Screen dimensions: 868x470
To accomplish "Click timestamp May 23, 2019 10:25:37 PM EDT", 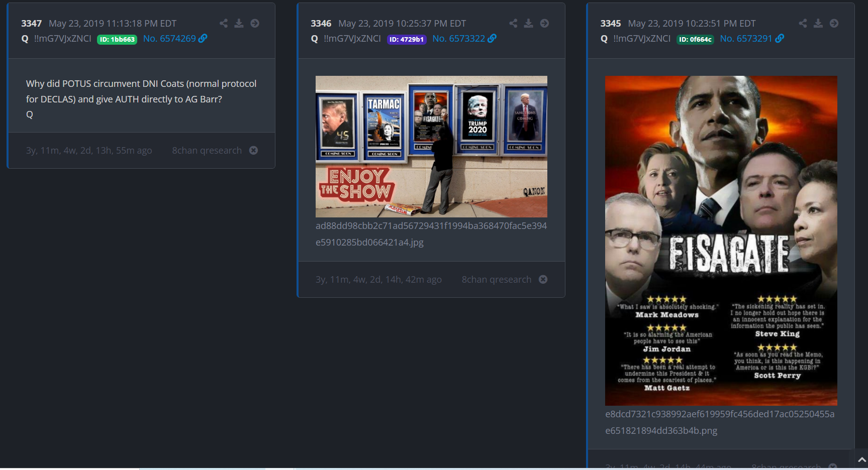I will [402, 24].
